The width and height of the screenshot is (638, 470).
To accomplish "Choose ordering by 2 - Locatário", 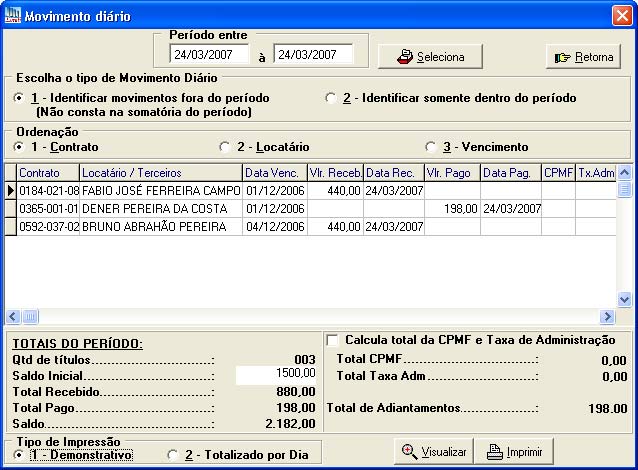I will pyautogui.click(x=225, y=147).
